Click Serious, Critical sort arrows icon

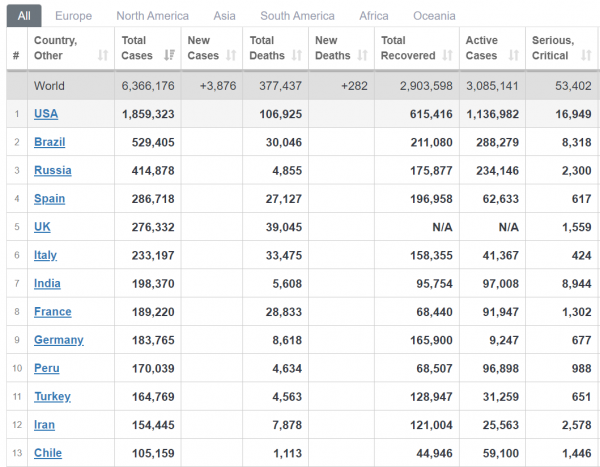586,56
